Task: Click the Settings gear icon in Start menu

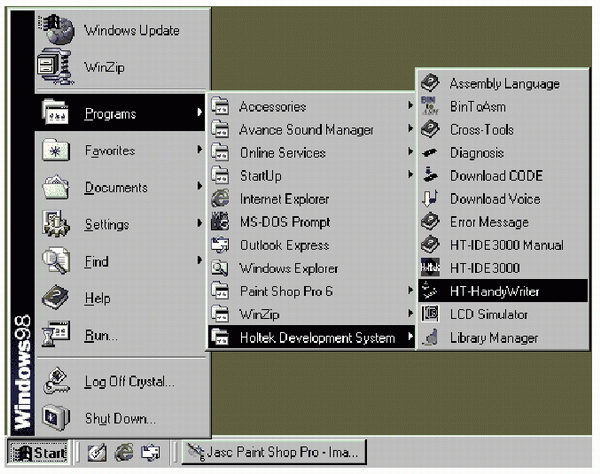Action: 56,224
